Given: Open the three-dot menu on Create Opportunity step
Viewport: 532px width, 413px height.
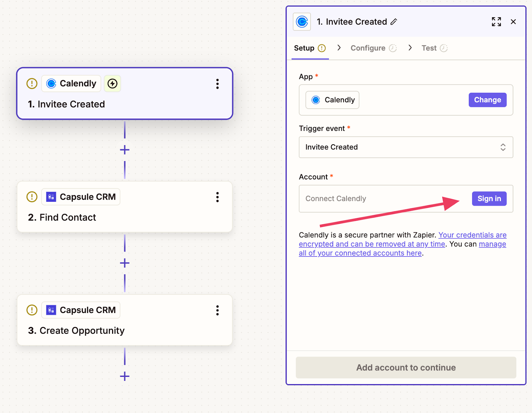Looking at the screenshot, I should click(x=217, y=310).
